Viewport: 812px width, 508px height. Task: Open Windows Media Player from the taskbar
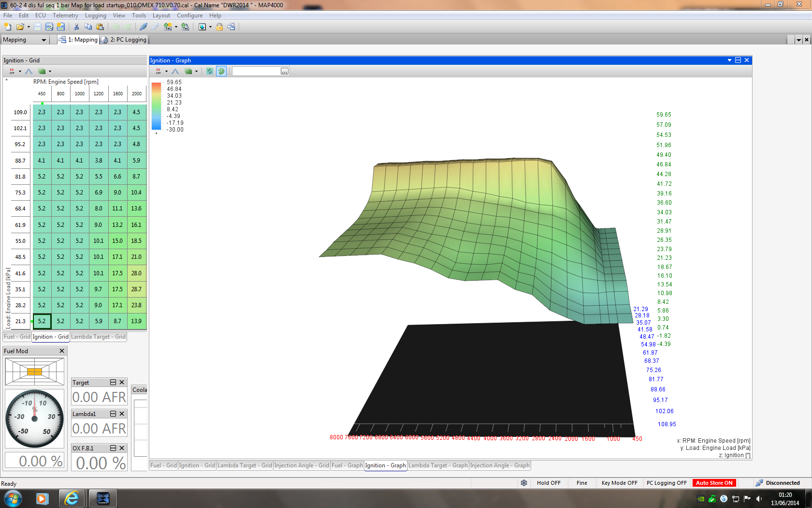pos(43,498)
